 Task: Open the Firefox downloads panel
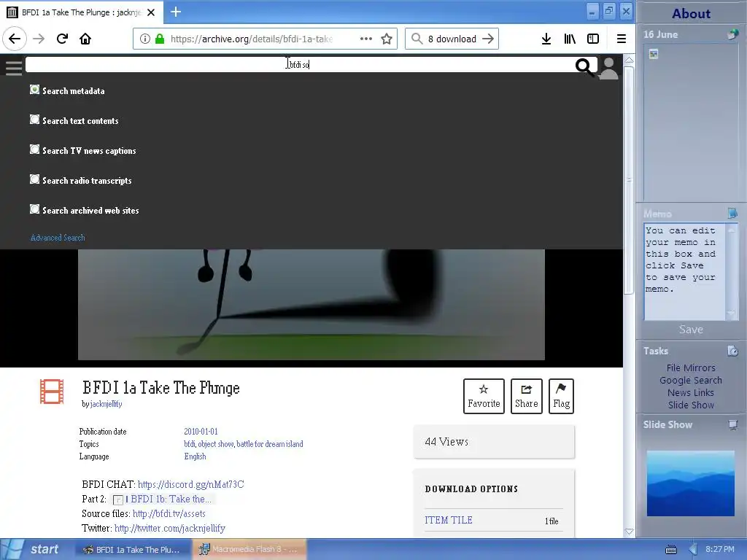tap(546, 39)
